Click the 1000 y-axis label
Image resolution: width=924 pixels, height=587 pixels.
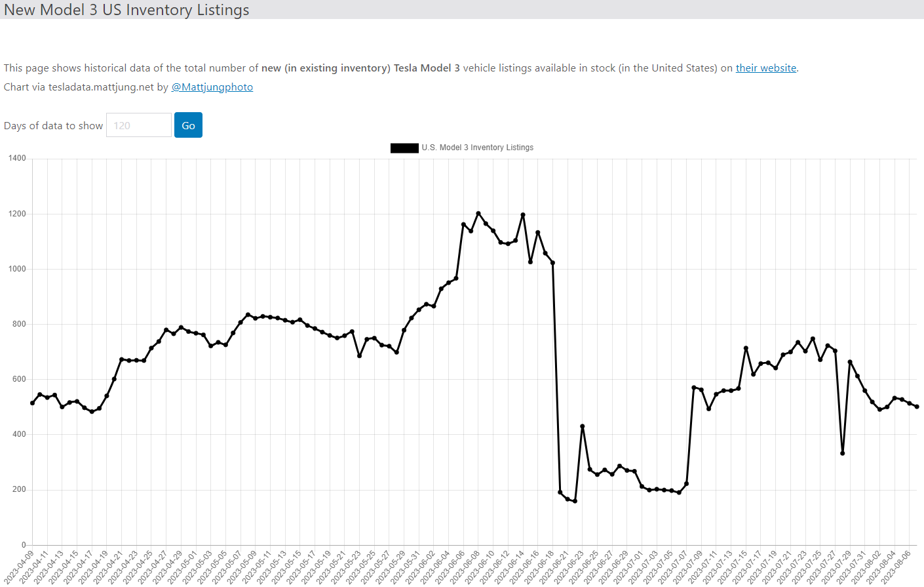[18, 269]
